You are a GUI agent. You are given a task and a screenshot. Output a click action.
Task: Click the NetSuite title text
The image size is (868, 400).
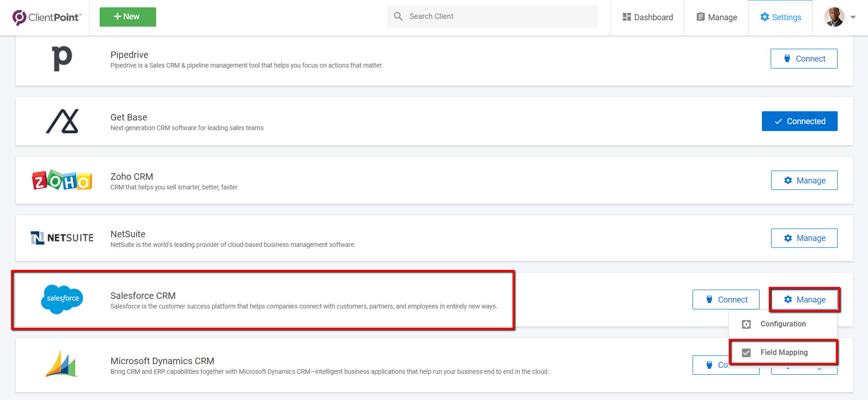coord(128,234)
